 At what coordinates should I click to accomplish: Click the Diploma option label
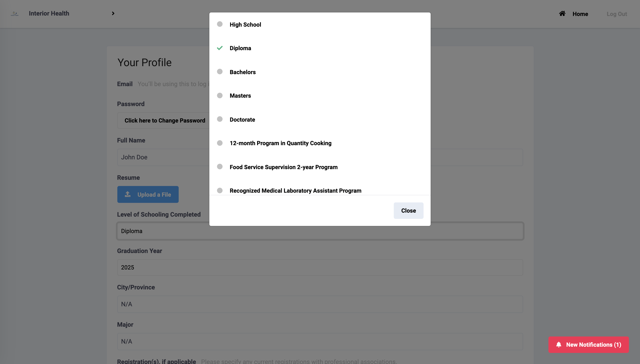[x=240, y=48]
